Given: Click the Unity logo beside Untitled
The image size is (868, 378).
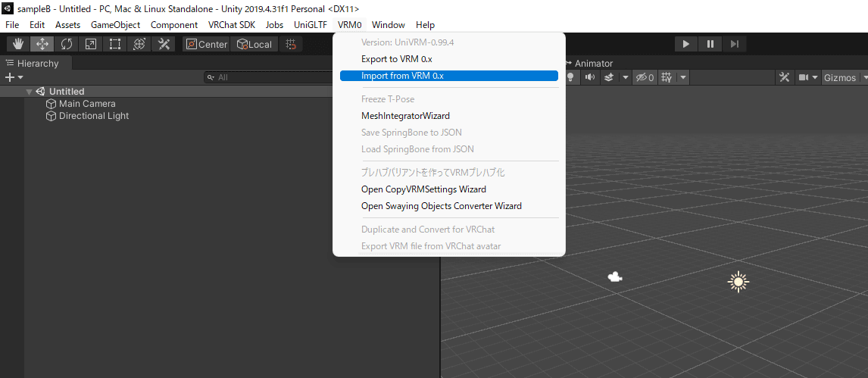Looking at the screenshot, I should [40, 92].
